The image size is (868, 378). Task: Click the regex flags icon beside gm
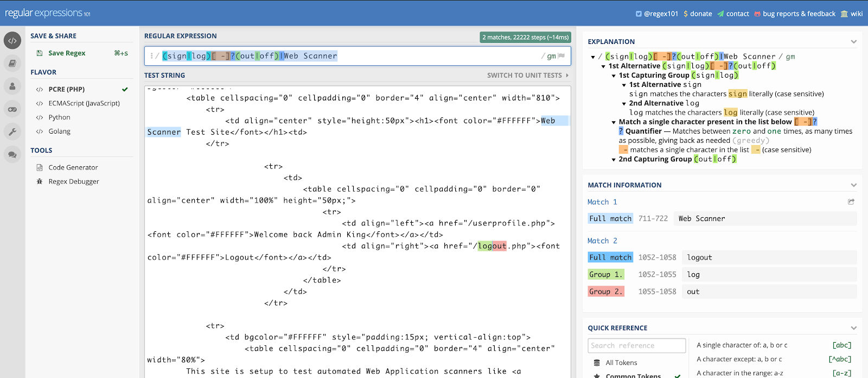point(561,56)
